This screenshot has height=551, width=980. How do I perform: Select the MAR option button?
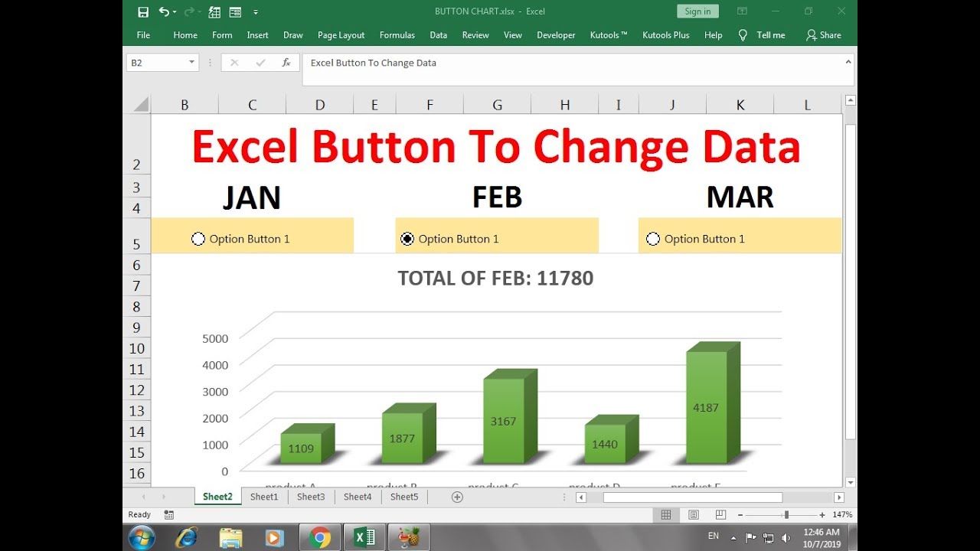(x=653, y=239)
